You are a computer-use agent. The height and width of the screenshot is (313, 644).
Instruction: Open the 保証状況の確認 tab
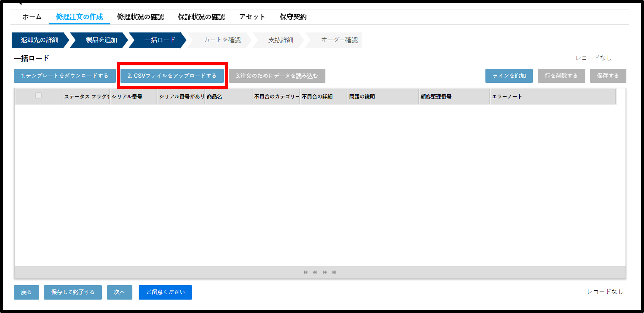[x=201, y=17]
